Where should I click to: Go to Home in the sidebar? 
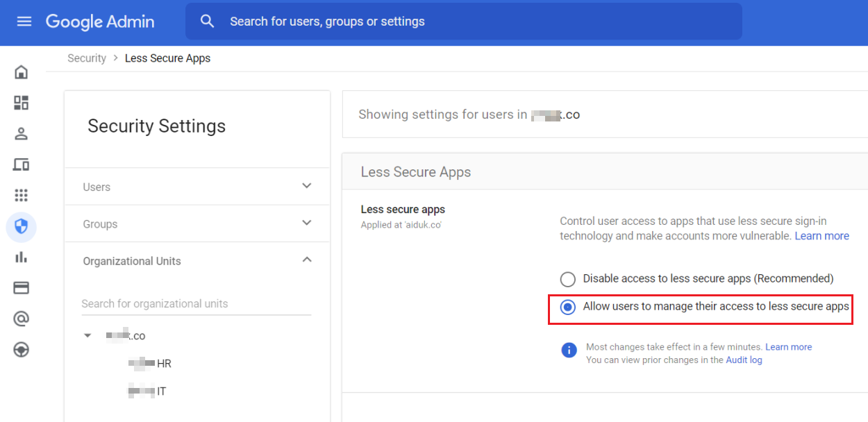pos(22,72)
